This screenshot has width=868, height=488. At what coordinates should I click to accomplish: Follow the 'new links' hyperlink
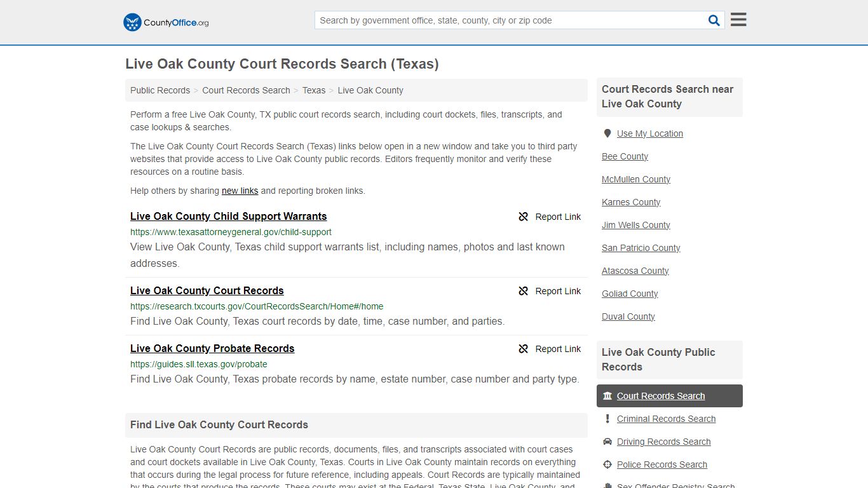tap(240, 191)
